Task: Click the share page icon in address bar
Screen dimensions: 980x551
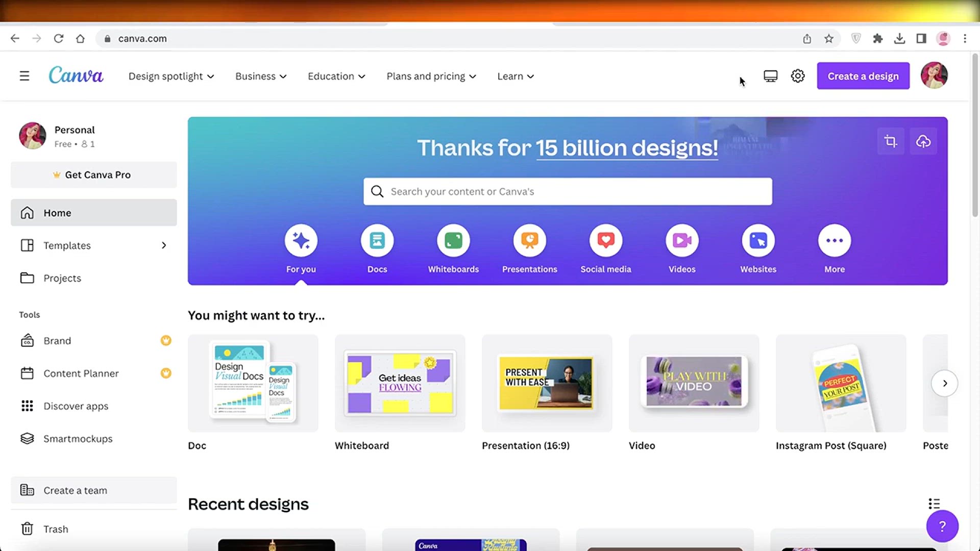Action: (807, 38)
